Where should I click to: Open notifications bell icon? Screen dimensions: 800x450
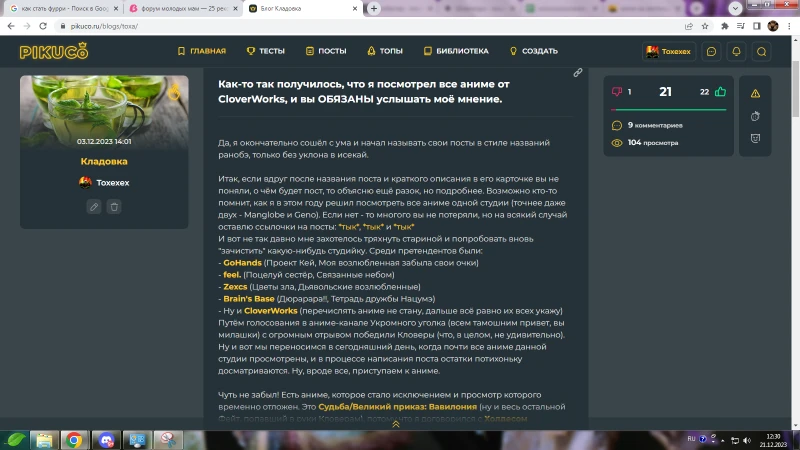tap(736, 52)
